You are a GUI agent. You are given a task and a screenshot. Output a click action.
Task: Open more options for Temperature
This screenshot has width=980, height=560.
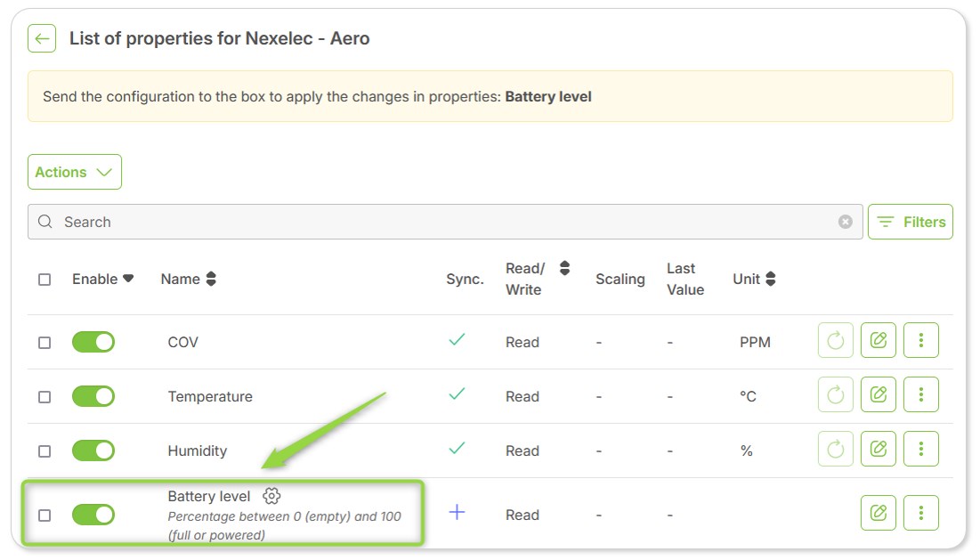[921, 394]
